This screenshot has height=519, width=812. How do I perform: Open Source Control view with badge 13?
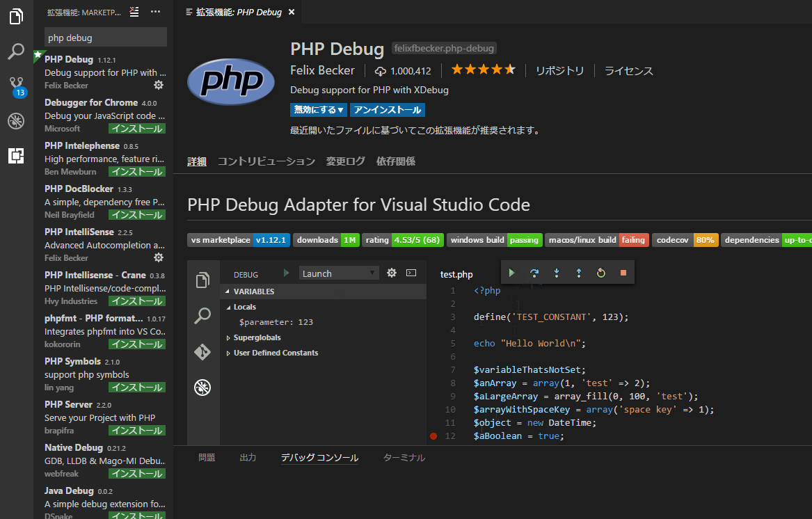point(16,86)
